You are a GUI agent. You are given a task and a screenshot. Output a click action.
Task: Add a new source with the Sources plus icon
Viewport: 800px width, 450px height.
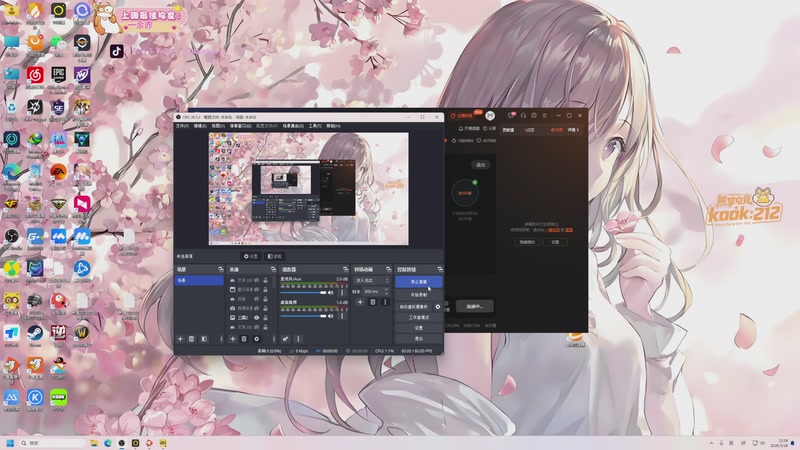tap(233, 339)
